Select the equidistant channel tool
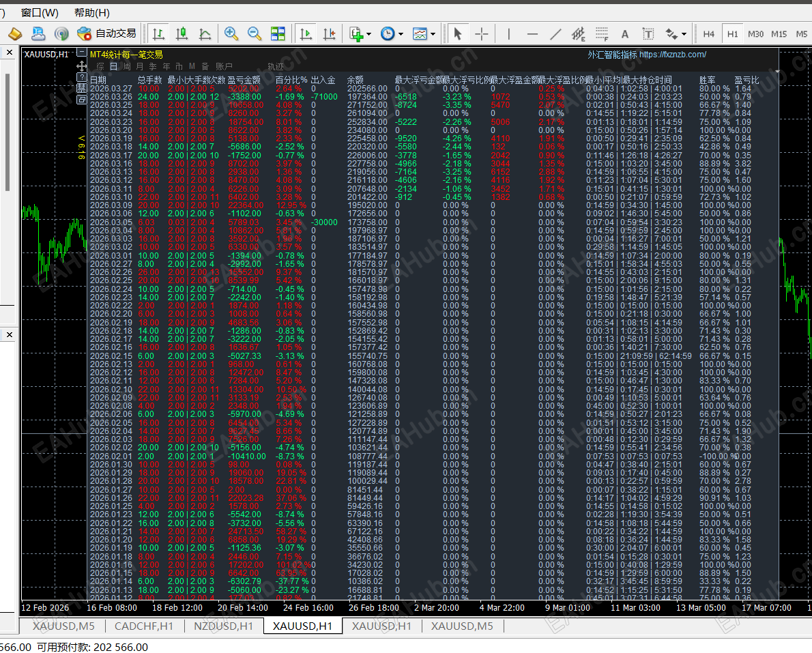The height and width of the screenshot is (653, 812). pos(579,33)
